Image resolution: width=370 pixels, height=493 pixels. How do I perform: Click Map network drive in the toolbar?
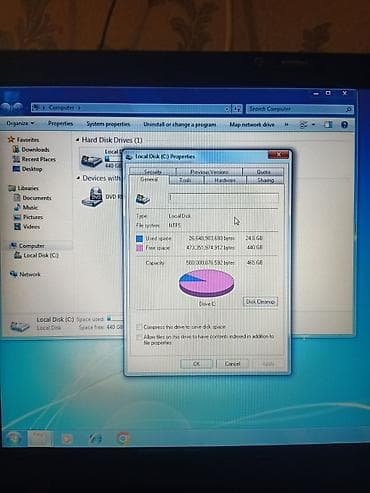(x=252, y=124)
